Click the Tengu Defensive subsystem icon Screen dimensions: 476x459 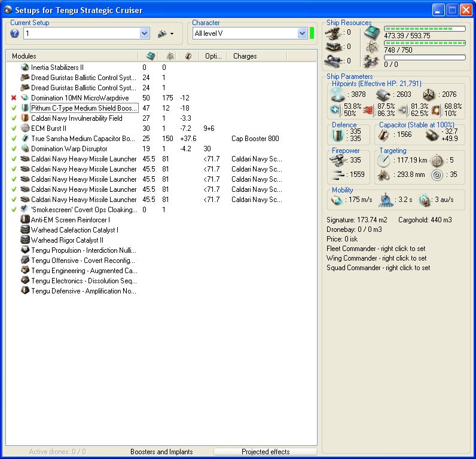pyautogui.click(x=25, y=290)
